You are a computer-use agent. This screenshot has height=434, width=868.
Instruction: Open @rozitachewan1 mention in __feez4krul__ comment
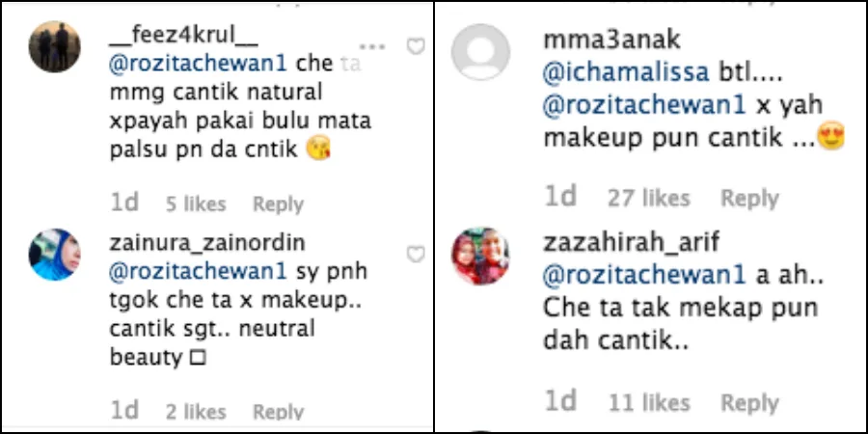pyautogui.click(x=198, y=64)
